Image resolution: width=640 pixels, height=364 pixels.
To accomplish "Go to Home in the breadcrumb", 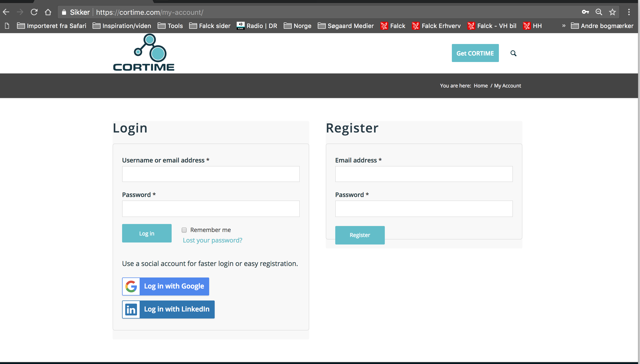I will pyautogui.click(x=481, y=86).
